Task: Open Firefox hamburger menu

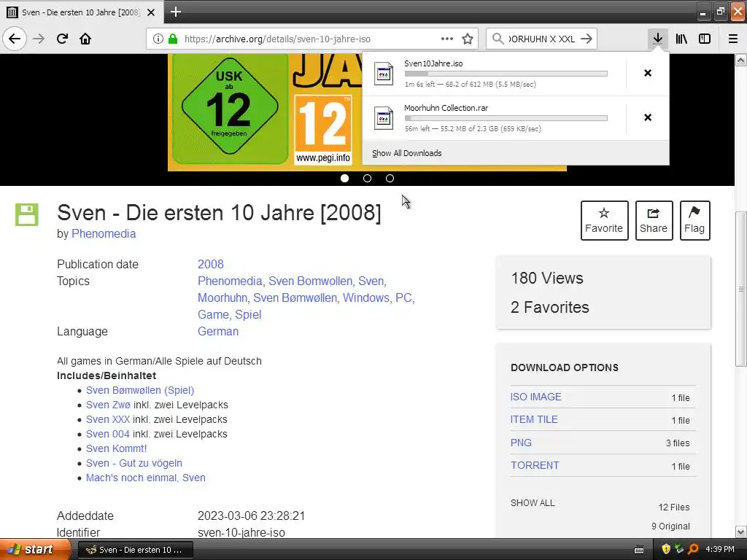Action: coord(733,39)
